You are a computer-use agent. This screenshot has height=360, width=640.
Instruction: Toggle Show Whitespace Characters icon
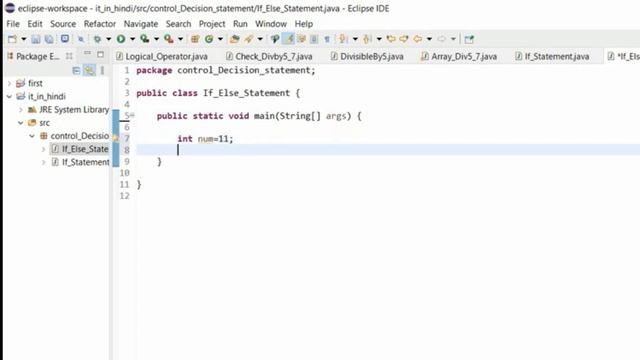[x=327, y=39]
